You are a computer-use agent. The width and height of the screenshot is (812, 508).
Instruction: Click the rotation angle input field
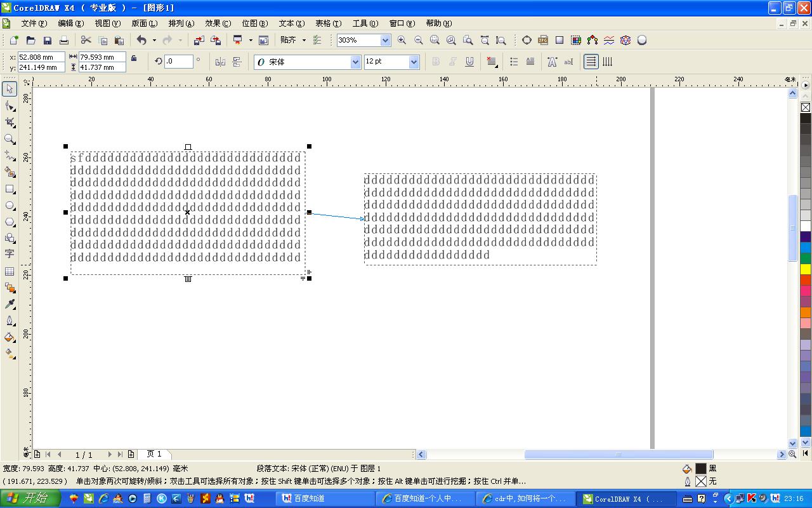click(179, 62)
